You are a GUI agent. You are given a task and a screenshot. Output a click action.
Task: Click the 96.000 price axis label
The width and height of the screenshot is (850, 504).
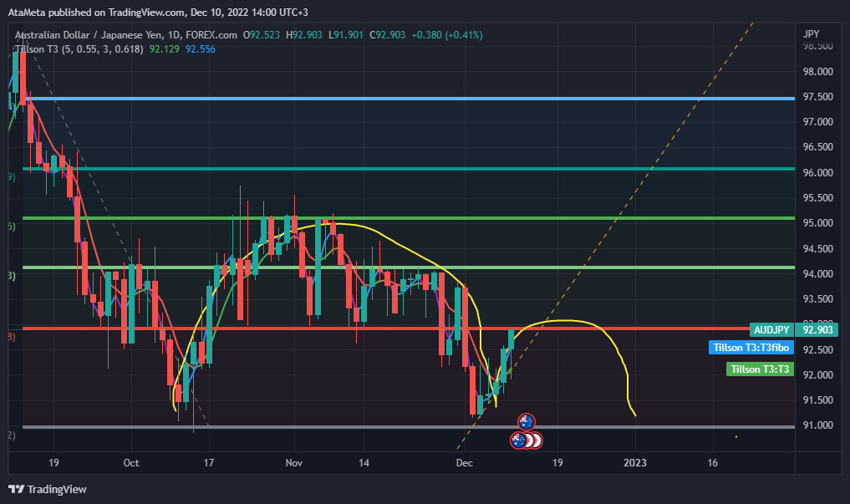[x=817, y=172]
